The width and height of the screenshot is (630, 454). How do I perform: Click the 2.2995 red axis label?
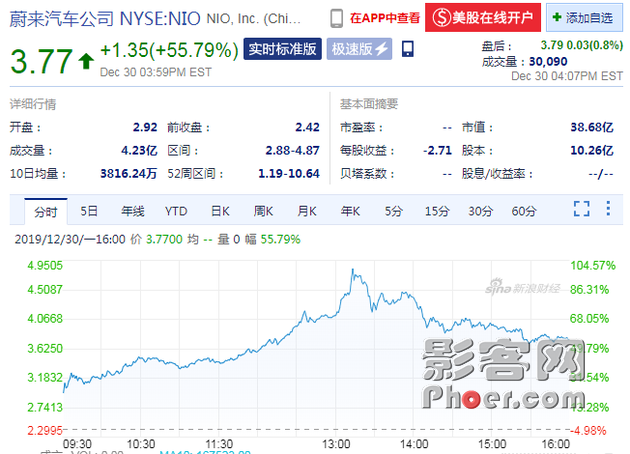[x=45, y=431]
